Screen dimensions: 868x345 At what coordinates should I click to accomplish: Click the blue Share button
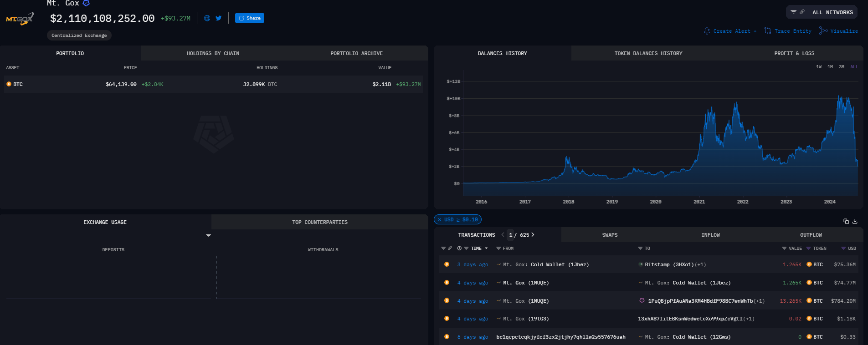[249, 18]
